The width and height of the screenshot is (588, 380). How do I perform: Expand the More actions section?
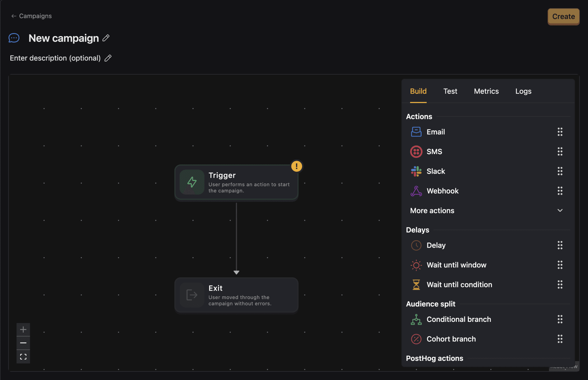[487, 210]
